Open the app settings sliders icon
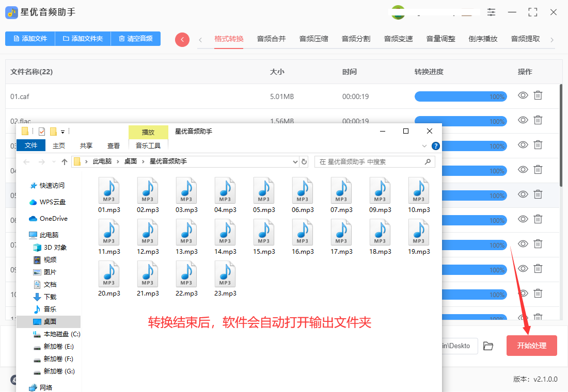The image size is (568, 392). coord(491,12)
